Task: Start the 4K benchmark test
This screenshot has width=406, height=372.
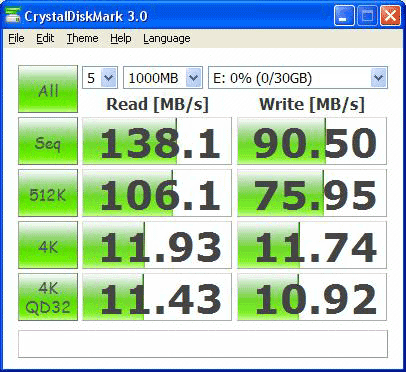Action: [x=48, y=245]
